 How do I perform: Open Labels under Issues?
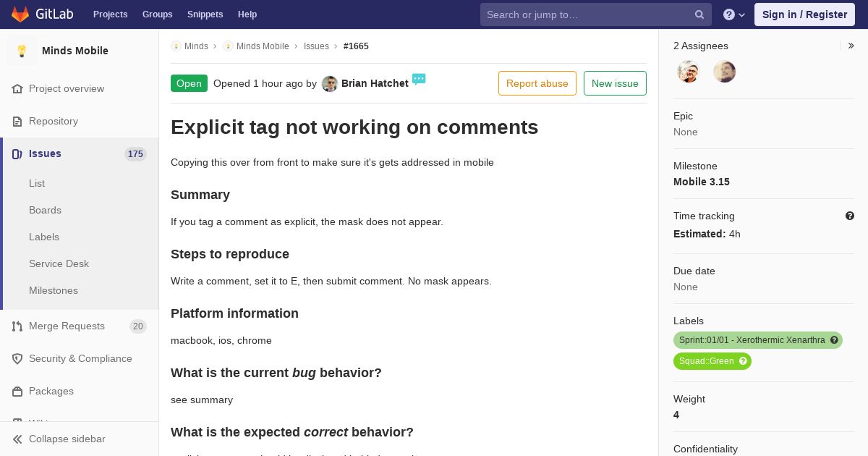pyautogui.click(x=44, y=237)
